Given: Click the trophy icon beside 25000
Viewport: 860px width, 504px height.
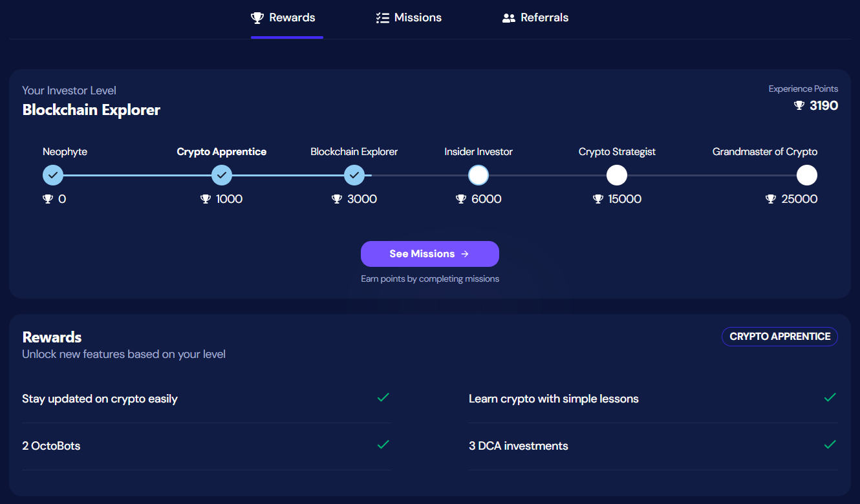Looking at the screenshot, I should click(771, 199).
